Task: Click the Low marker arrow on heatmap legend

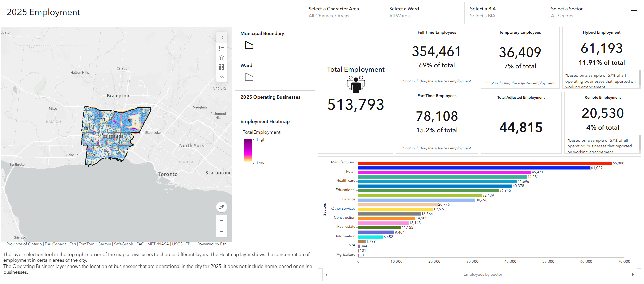Action: pyautogui.click(x=254, y=163)
